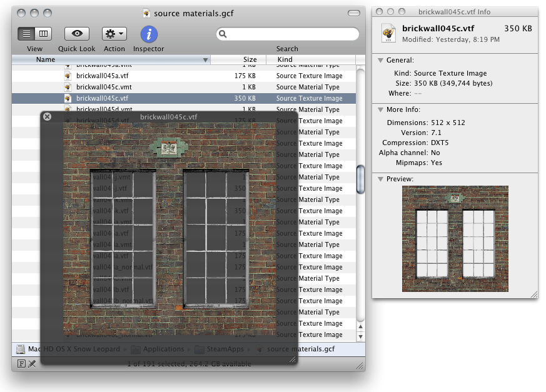
Task: Click the Quick Look panel resize grip
Action: pyautogui.click(x=293, y=359)
